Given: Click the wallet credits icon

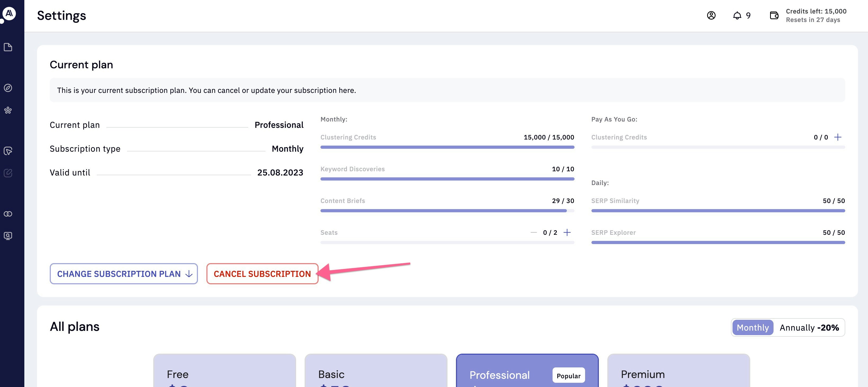Looking at the screenshot, I should pos(774,16).
